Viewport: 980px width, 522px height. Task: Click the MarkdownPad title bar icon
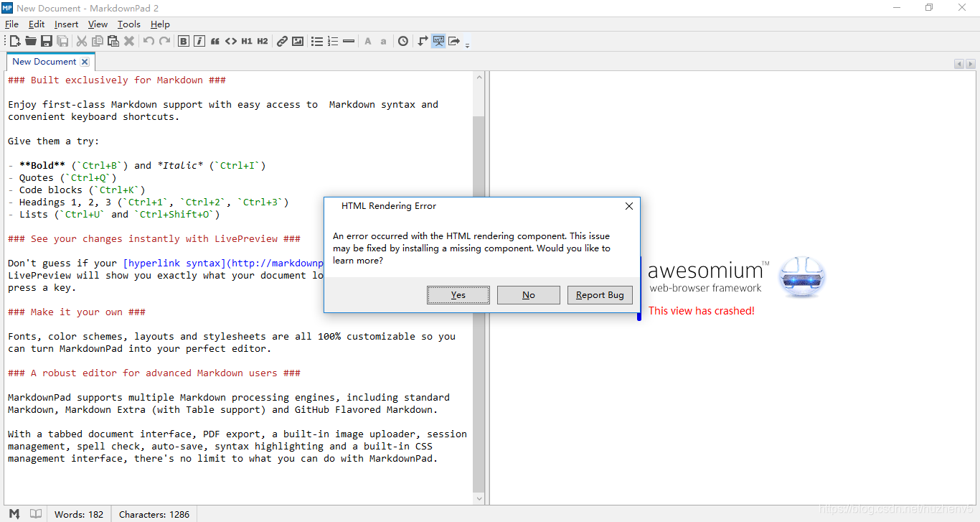pos(7,8)
